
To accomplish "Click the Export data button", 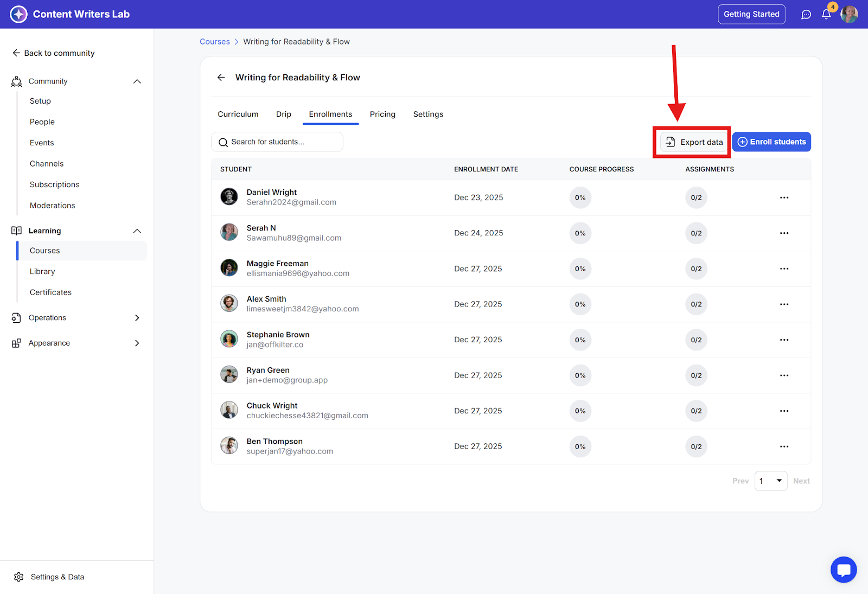I will 694,142.
